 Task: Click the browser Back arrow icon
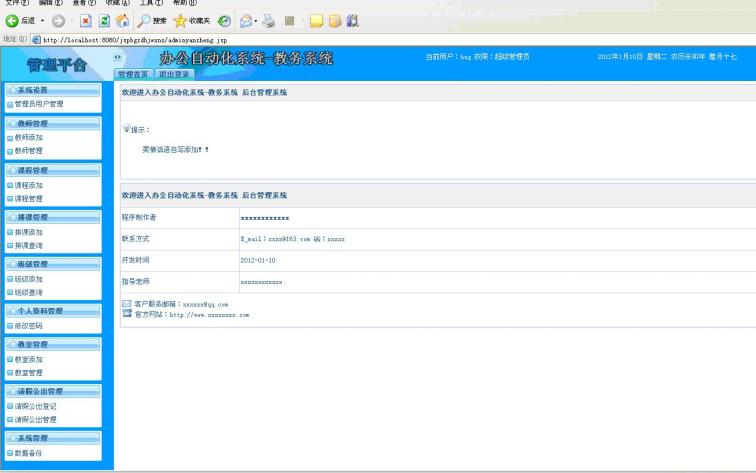coord(13,20)
